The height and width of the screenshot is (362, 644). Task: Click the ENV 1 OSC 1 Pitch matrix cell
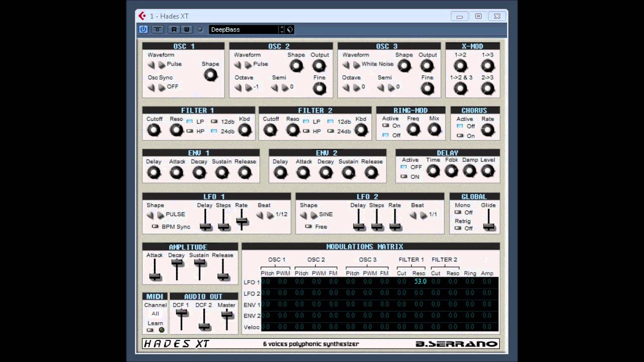click(266, 304)
